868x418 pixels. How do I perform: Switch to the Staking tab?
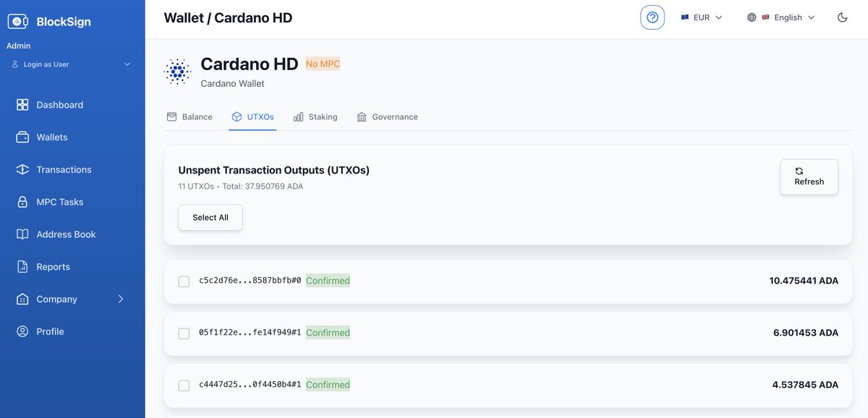click(315, 116)
